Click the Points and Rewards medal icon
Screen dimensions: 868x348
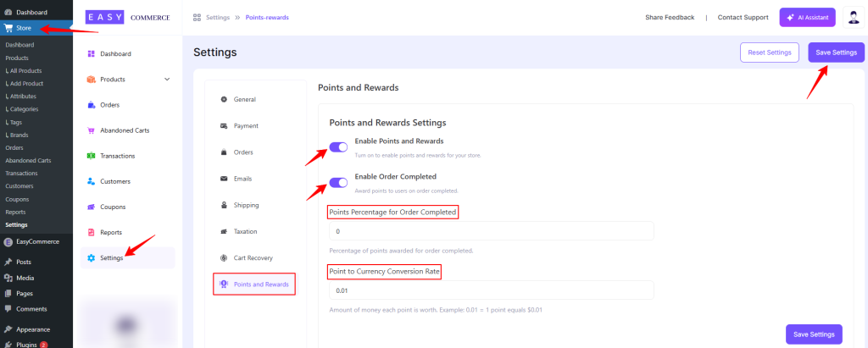point(224,284)
